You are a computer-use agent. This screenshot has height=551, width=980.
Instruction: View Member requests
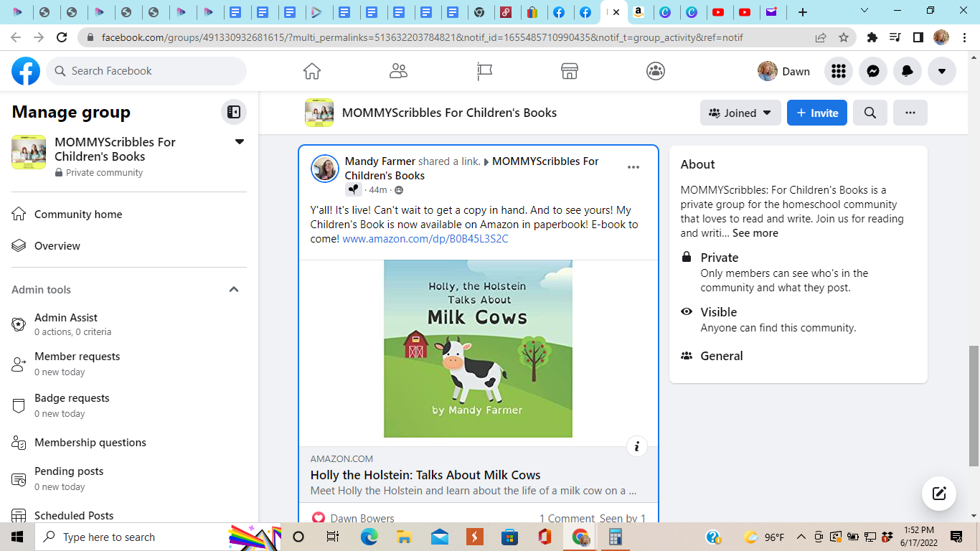(x=129, y=364)
